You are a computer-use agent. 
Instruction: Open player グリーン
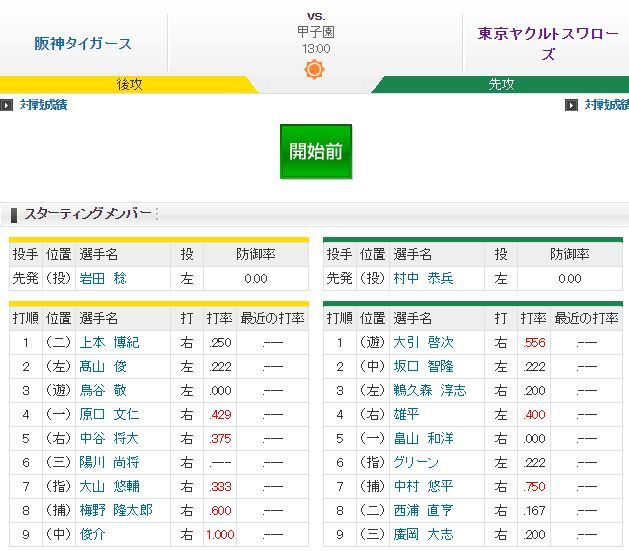pos(416,462)
